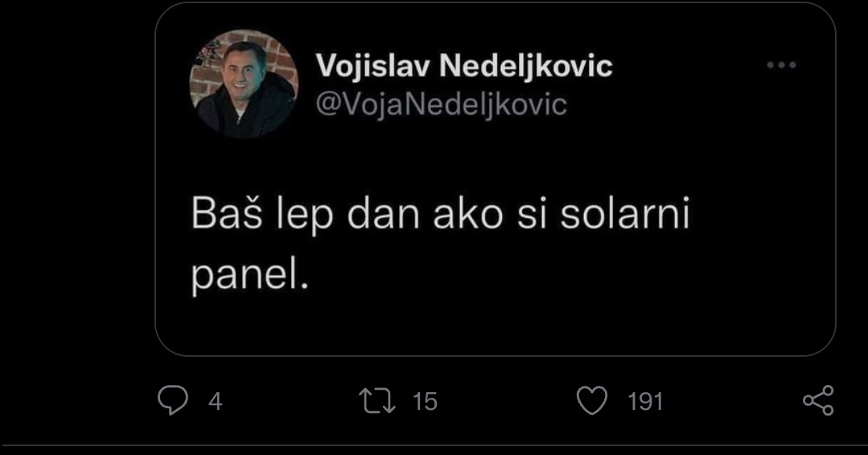Open the three-dot more options menu

pos(781,65)
